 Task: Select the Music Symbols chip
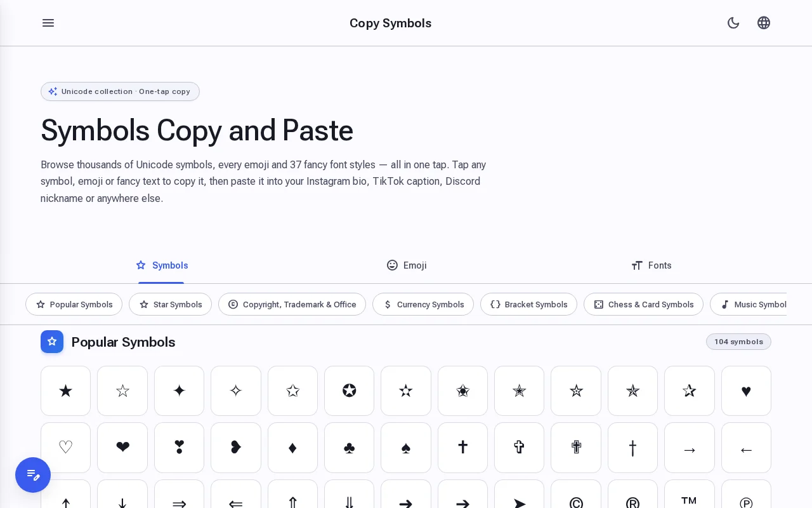749,304
